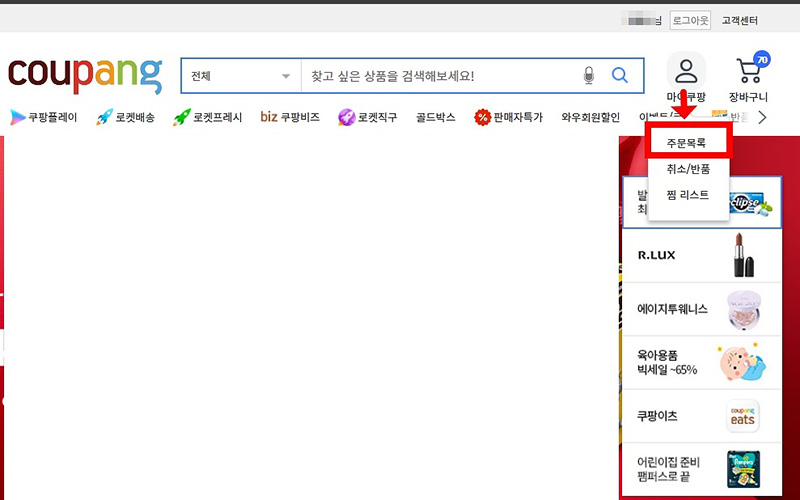Open the 에이지투웨니스 banner card
Screen dimensions: 800x500
(x=702, y=309)
